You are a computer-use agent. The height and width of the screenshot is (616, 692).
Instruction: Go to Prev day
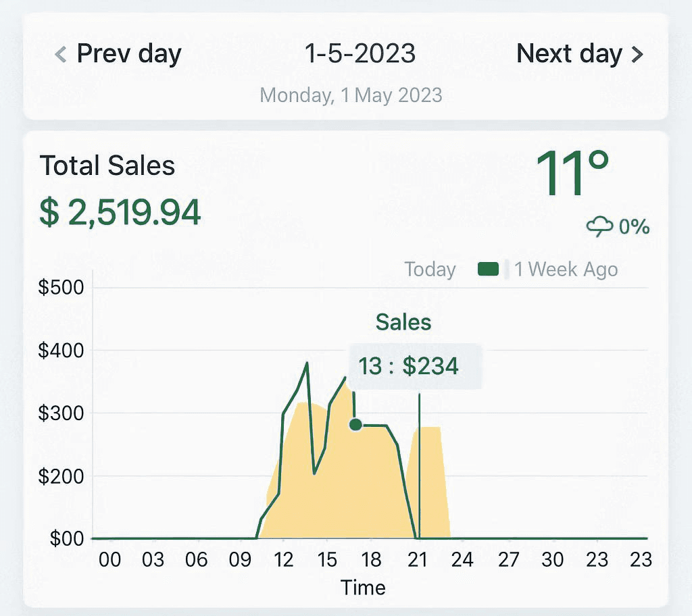click(x=118, y=53)
